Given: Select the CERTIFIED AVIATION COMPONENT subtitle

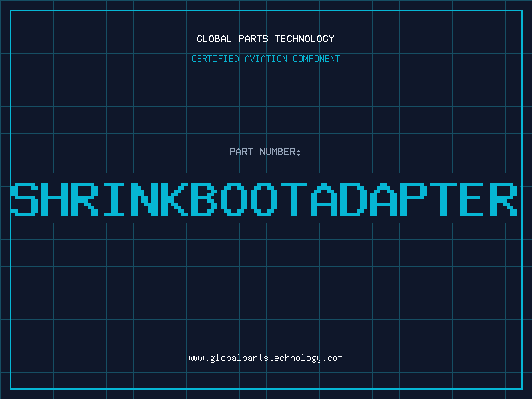Looking at the screenshot, I should (265, 59).
